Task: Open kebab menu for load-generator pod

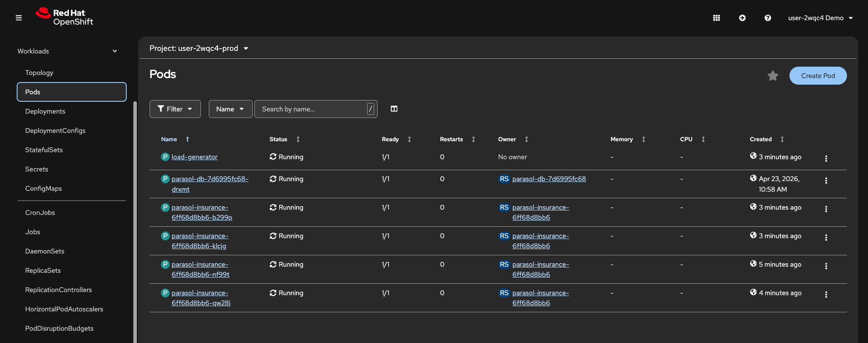Action: point(826,158)
